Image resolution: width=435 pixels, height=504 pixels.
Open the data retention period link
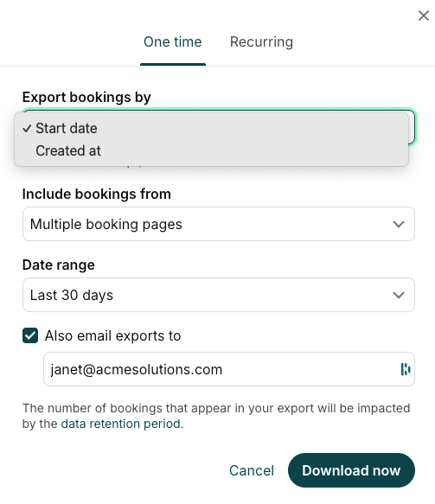(120, 424)
